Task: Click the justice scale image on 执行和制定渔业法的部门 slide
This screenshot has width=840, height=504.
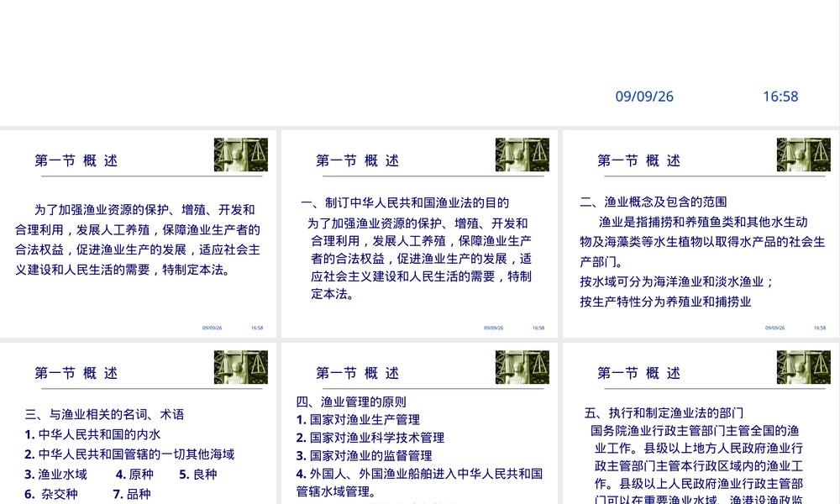Action: pos(804,367)
